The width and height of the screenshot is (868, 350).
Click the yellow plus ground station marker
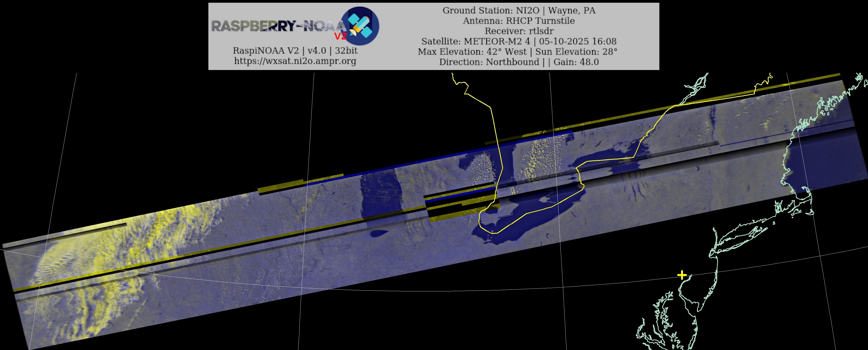click(x=682, y=275)
